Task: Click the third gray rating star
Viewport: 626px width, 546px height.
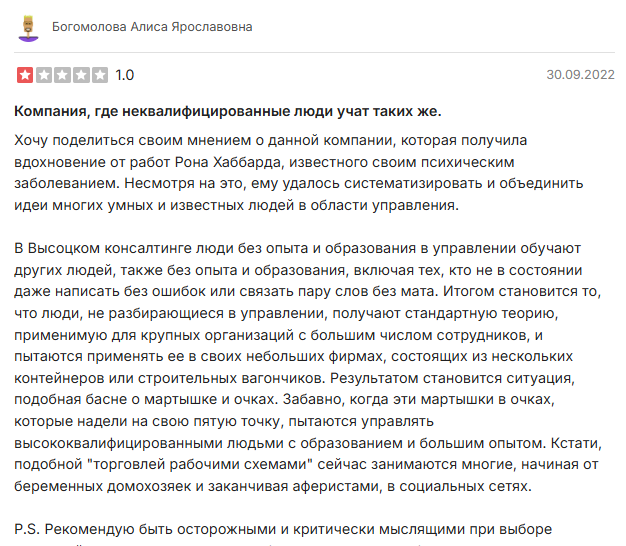Action: point(62,74)
